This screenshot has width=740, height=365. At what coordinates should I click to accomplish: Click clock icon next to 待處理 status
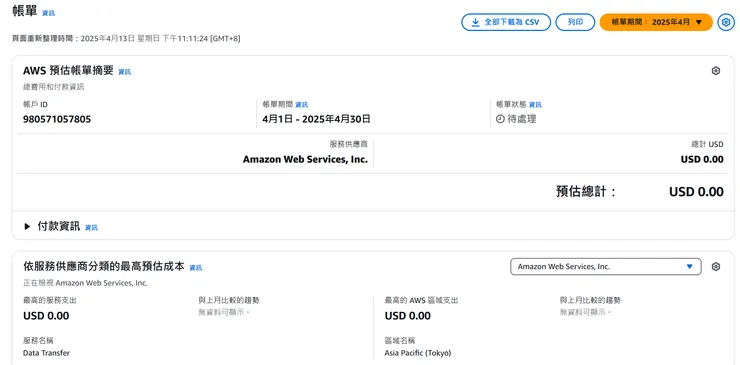pos(500,119)
